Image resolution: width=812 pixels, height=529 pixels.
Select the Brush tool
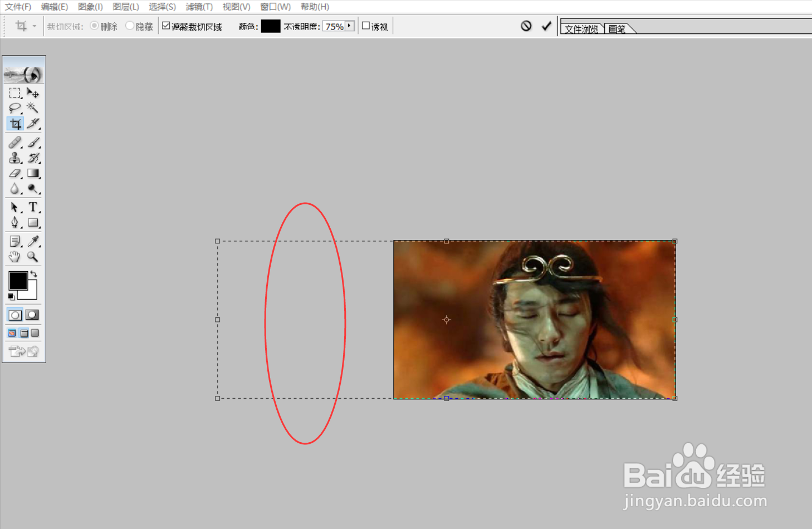[x=33, y=143]
